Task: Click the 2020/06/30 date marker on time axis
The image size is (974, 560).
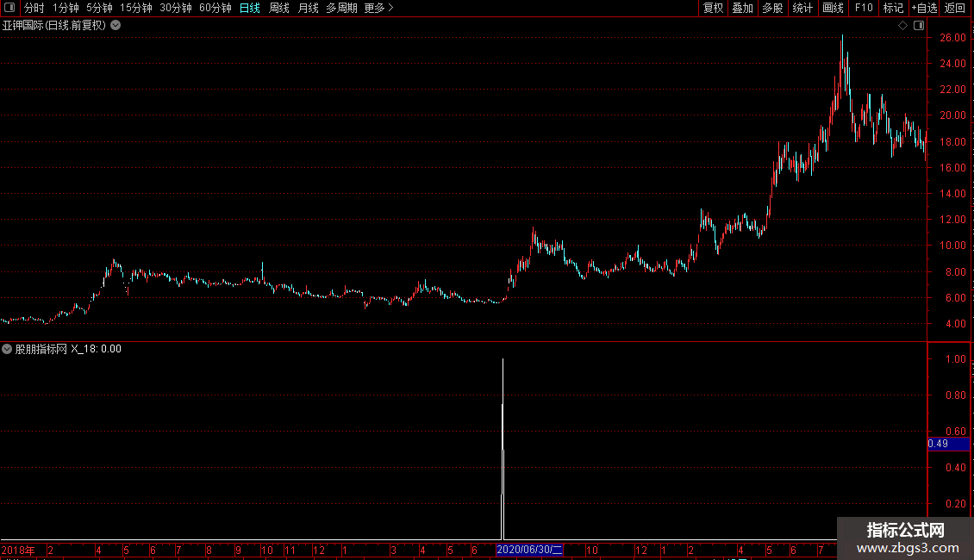Action: (530, 550)
